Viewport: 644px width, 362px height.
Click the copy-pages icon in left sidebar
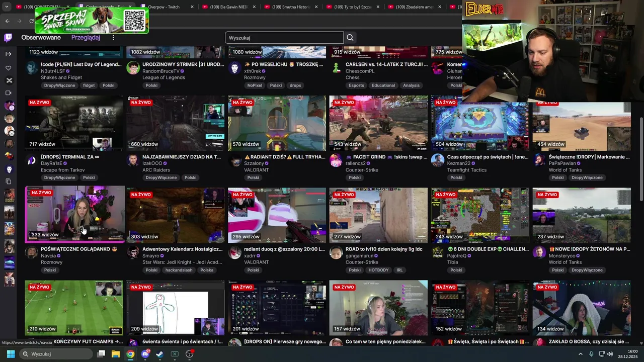click(9, 181)
